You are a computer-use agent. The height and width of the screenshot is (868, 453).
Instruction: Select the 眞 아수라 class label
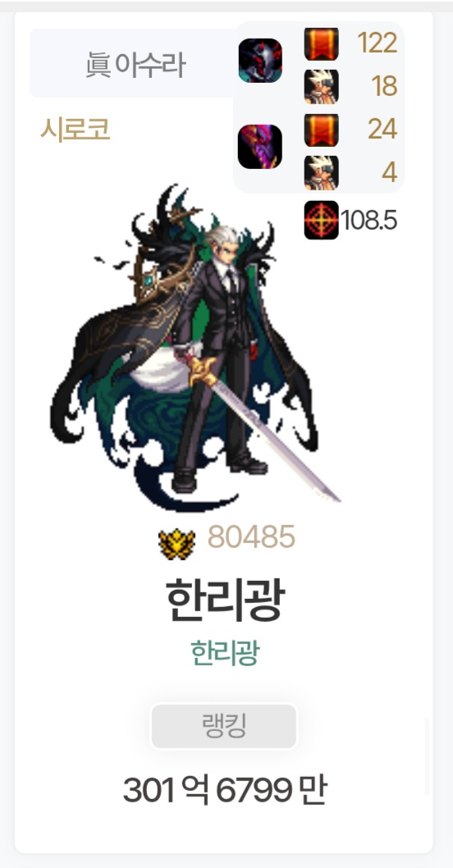coord(135,65)
